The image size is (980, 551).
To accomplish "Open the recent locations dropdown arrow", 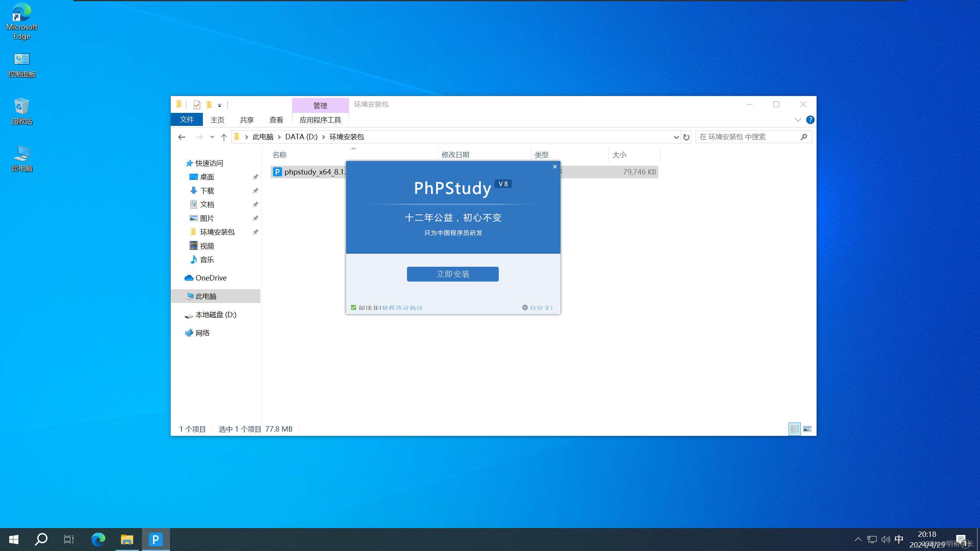I will click(212, 137).
